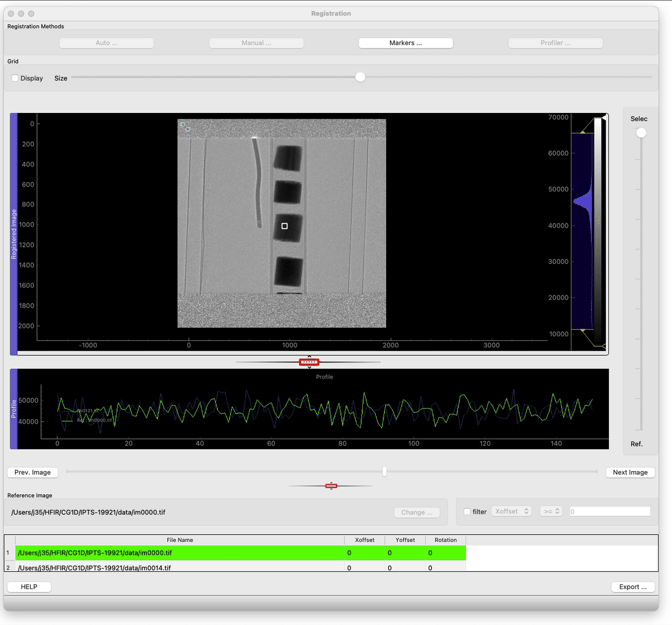
Task: Click the red splitter handle below the image slider
Action: (x=331, y=486)
